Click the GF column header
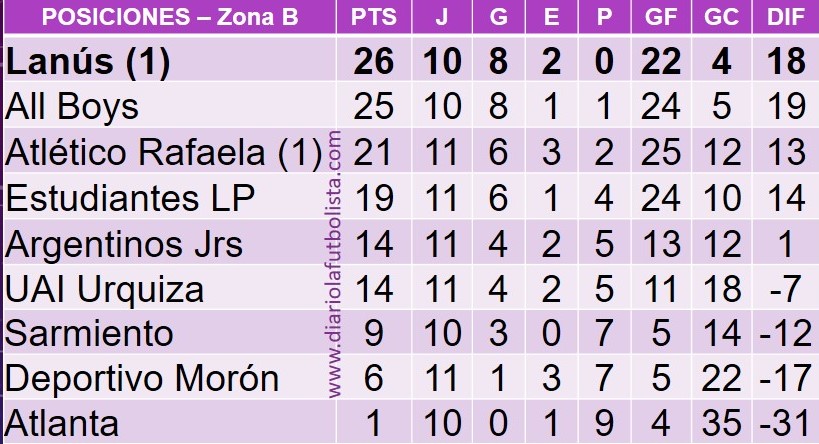 pos(661,17)
